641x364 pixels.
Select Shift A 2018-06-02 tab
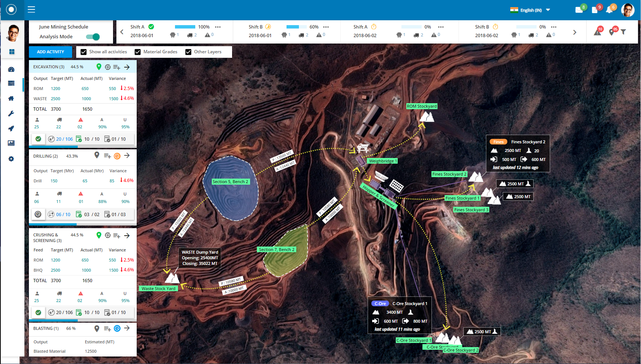coord(399,32)
